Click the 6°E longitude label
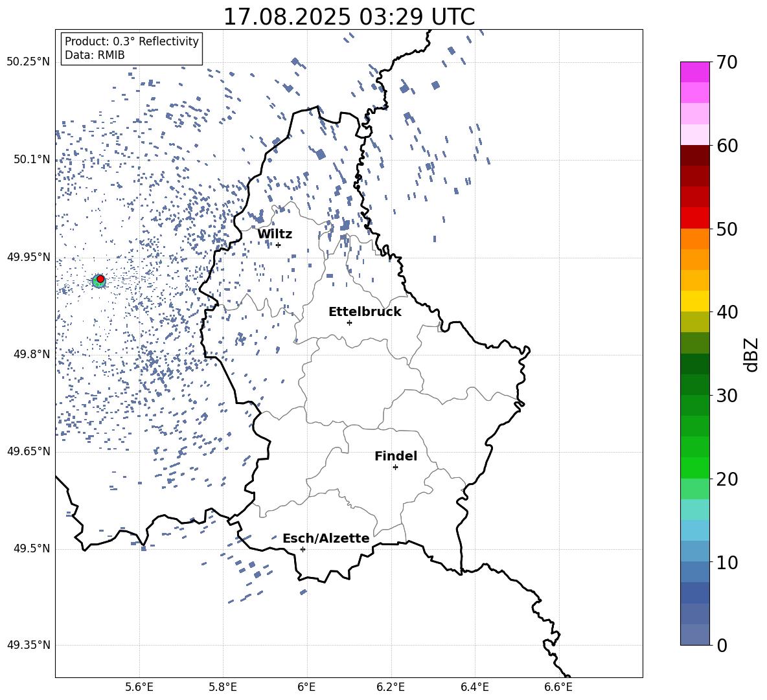Image resolution: width=767 pixels, height=700 pixels. point(306,687)
